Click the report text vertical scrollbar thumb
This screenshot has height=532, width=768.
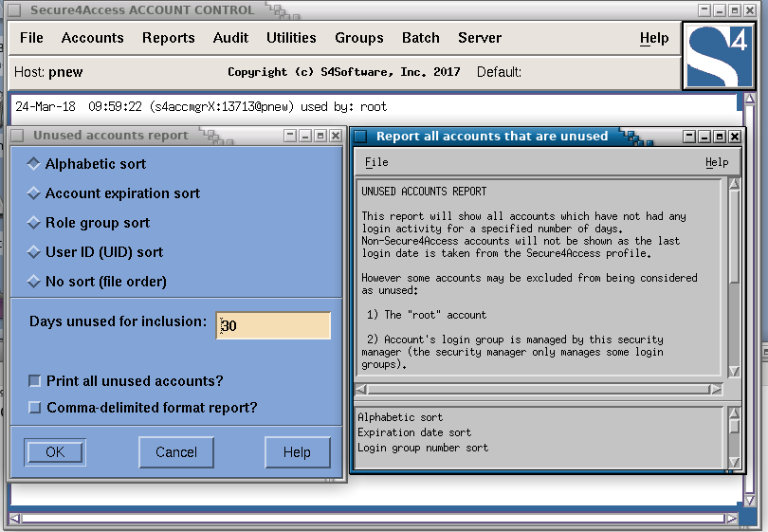tap(734, 237)
